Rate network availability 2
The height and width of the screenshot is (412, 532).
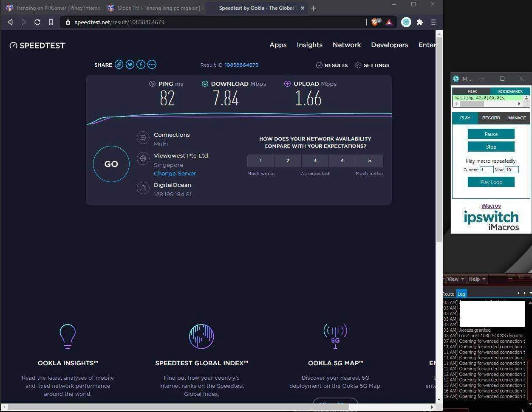(x=288, y=161)
